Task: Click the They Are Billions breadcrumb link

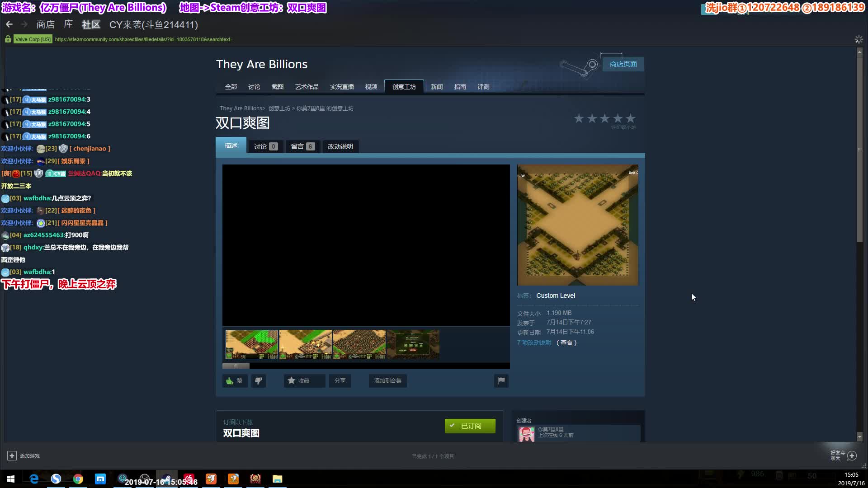Action: 241,108
